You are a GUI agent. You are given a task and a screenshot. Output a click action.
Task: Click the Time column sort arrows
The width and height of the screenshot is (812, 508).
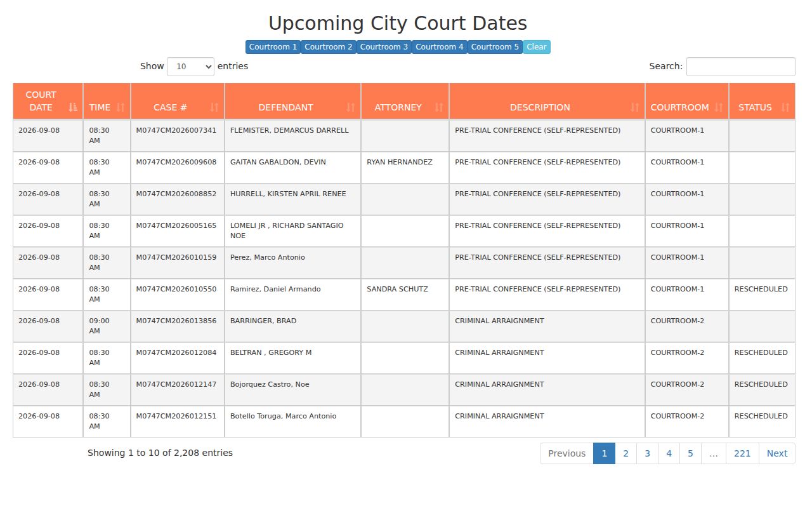pos(121,107)
